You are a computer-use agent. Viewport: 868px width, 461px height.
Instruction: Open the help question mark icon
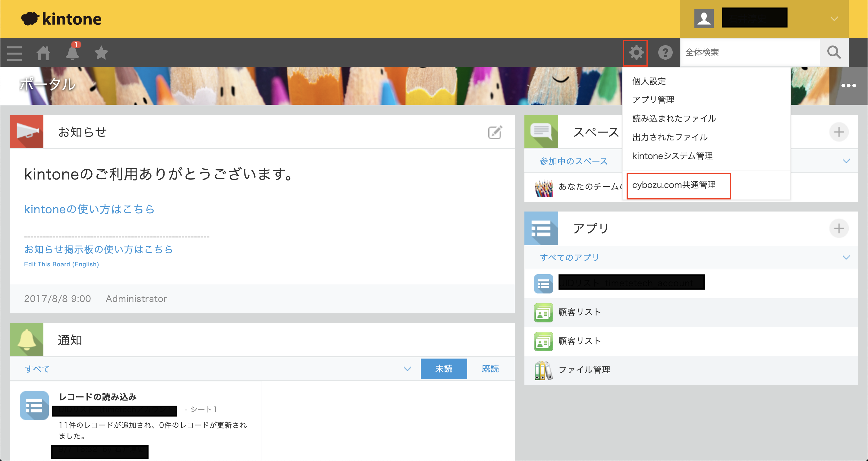665,53
